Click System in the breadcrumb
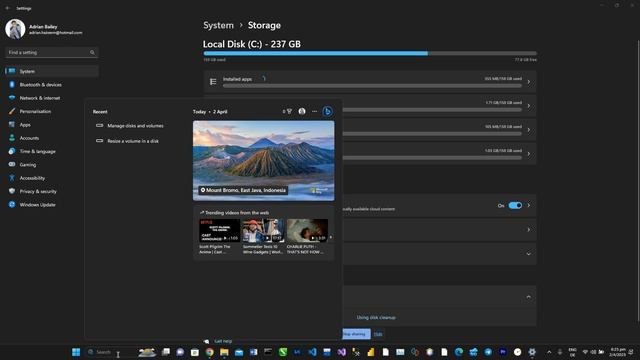The height and width of the screenshot is (360, 640). (x=218, y=25)
